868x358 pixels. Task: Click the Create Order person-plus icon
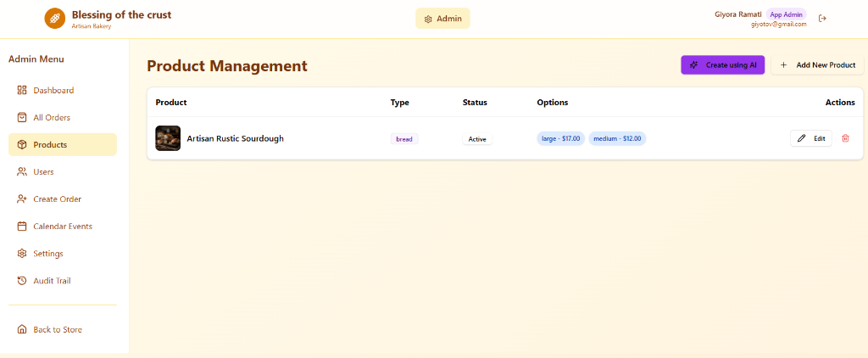[x=22, y=199]
